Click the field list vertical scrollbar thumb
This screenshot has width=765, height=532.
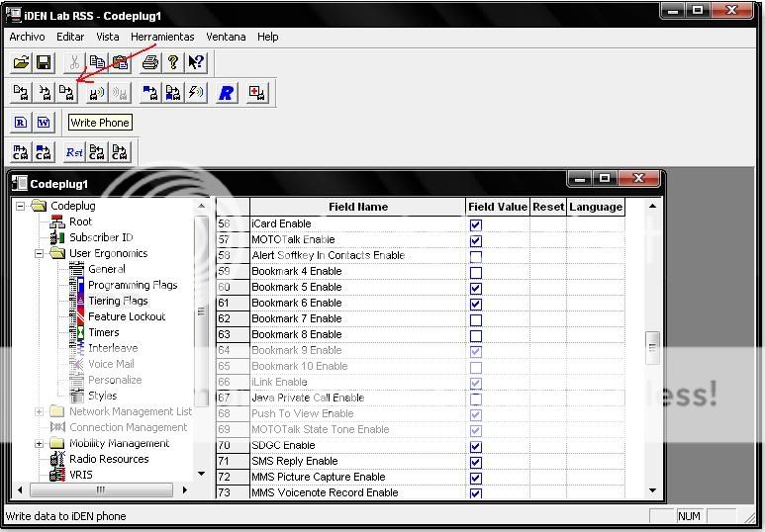652,347
